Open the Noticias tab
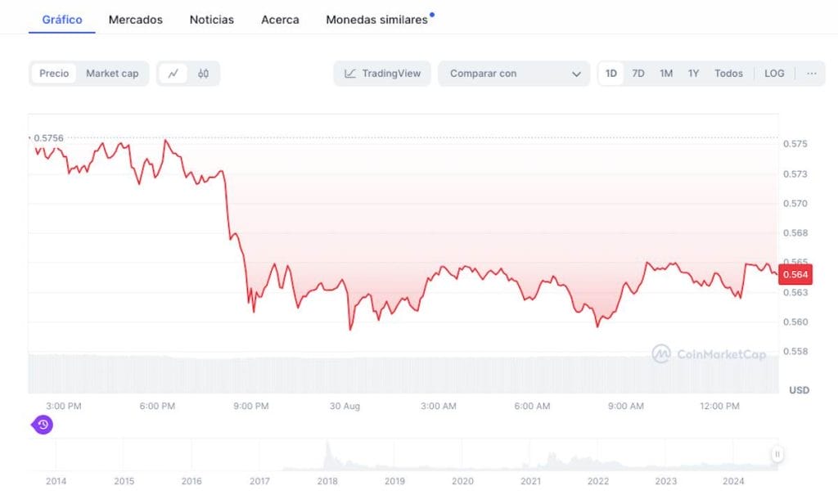Viewport: 838px width, 504px height. (212, 20)
